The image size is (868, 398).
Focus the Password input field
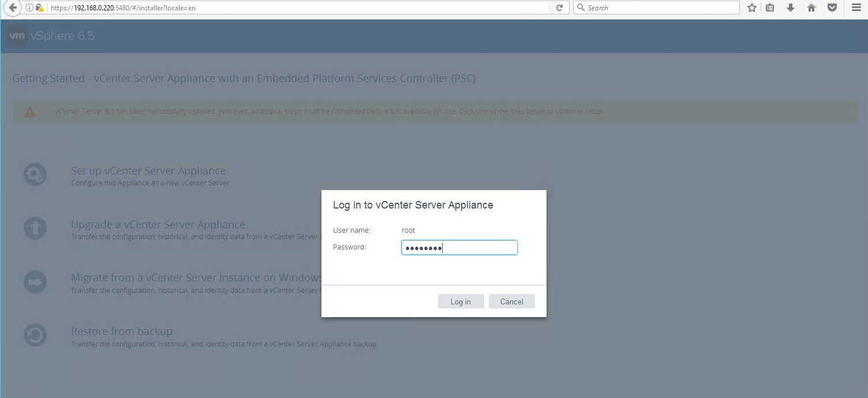tap(459, 248)
